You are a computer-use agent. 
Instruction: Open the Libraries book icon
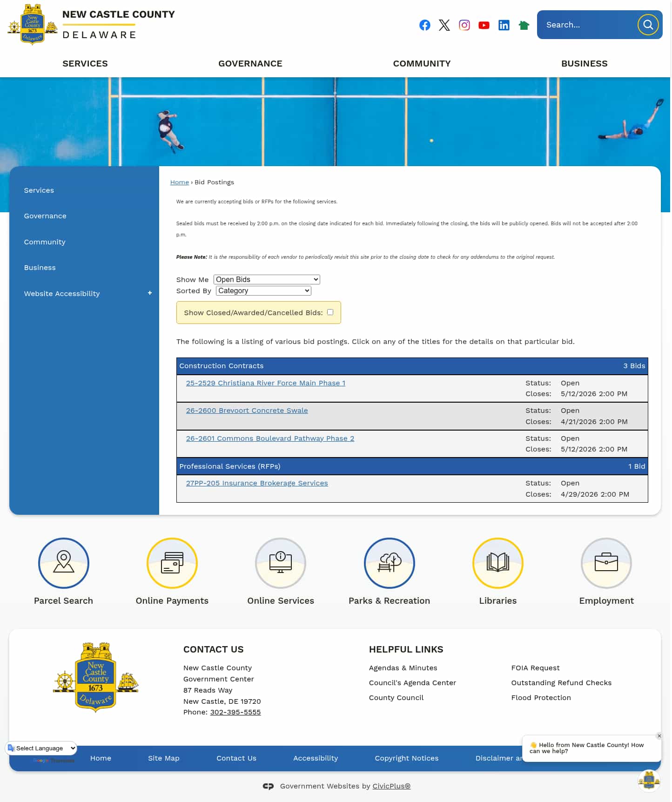pos(498,563)
